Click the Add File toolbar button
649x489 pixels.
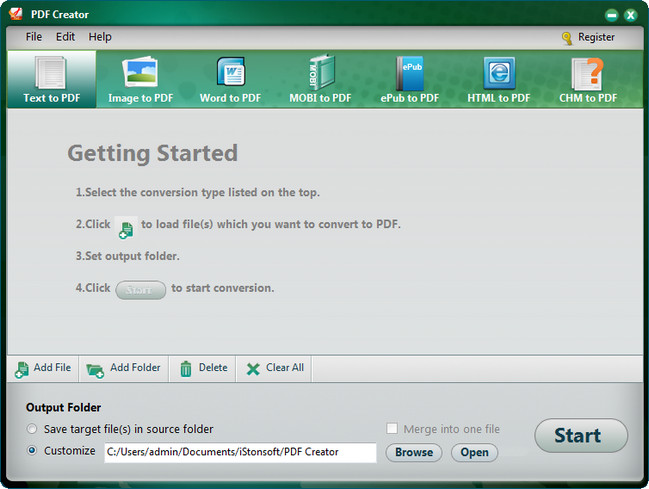point(43,368)
